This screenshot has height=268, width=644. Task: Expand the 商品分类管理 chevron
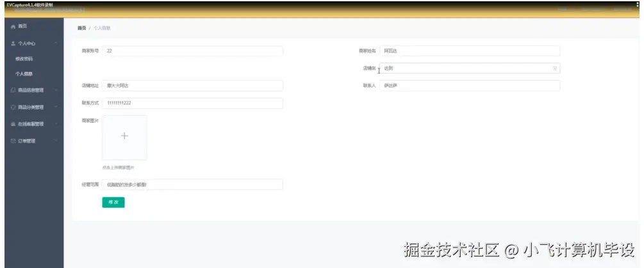[x=56, y=107]
